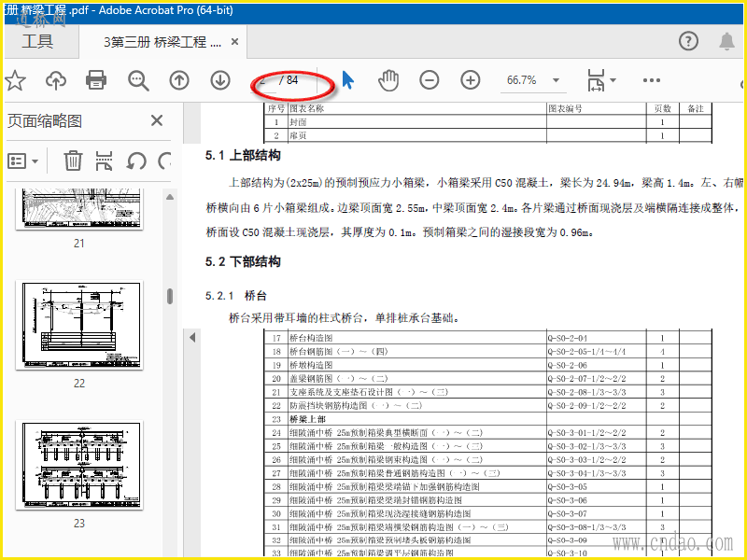
Task: Print the document with printer icon
Action: point(96,80)
